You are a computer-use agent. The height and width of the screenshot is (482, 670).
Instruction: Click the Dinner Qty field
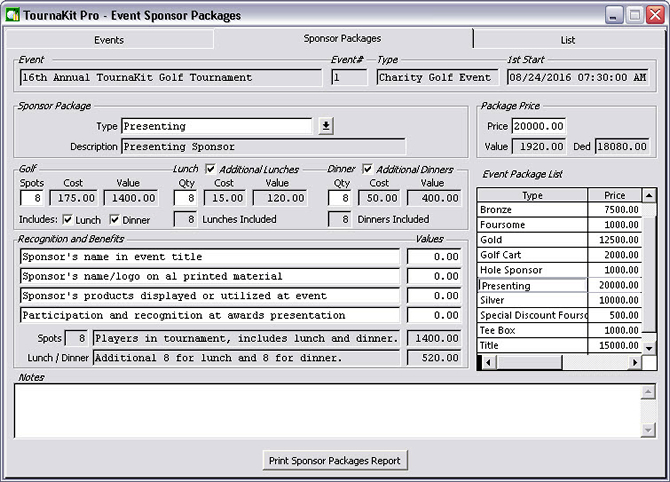(x=340, y=198)
